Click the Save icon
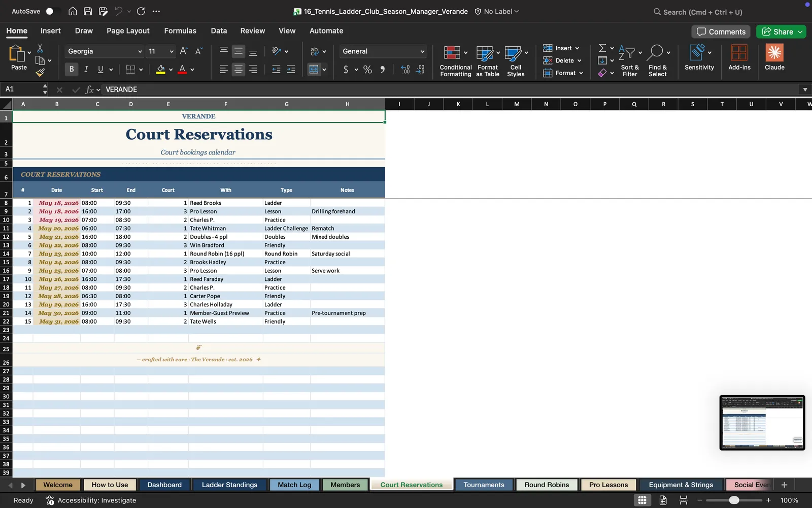Viewport: 812px width, 508px height. pyautogui.click(x=88, y=11)
